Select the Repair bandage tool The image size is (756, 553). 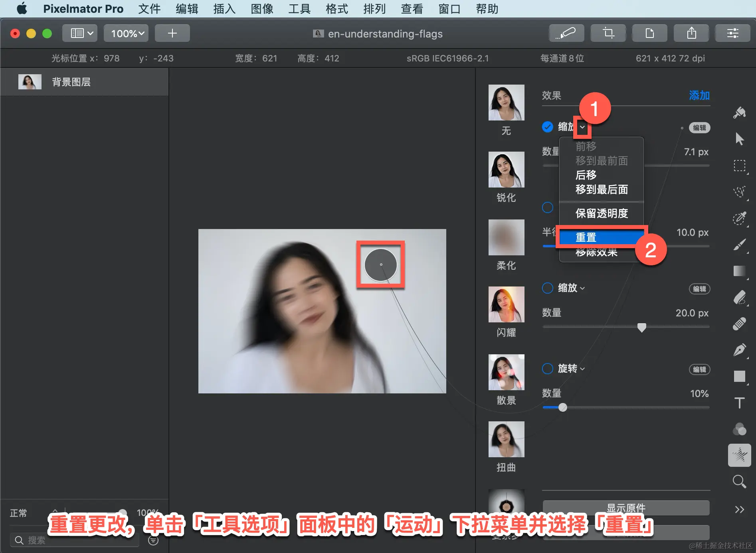tap(739, 324)
